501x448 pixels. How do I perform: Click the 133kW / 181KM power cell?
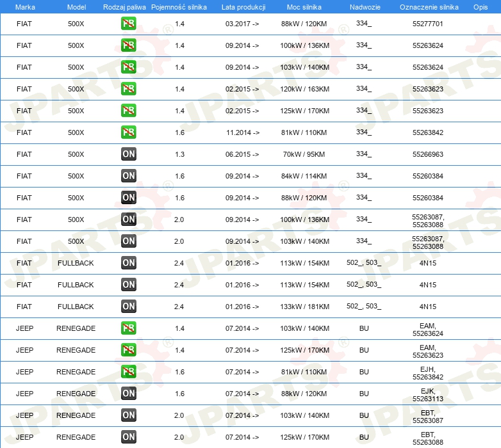pos(304,307)
